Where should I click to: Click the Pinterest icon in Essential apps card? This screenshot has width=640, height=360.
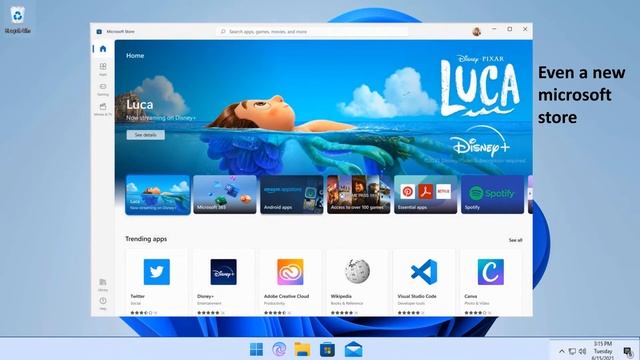click(407, 191)
